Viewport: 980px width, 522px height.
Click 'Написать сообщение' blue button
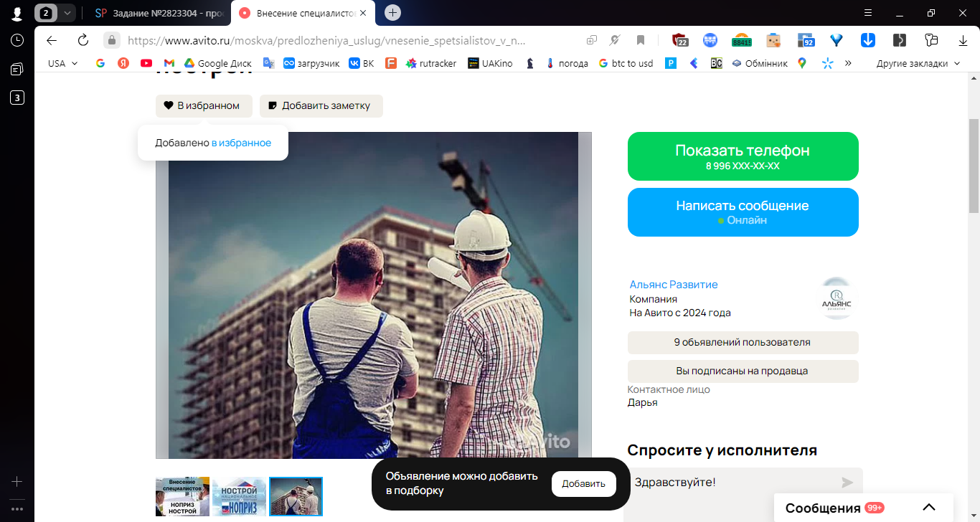[x=743, y=212]
